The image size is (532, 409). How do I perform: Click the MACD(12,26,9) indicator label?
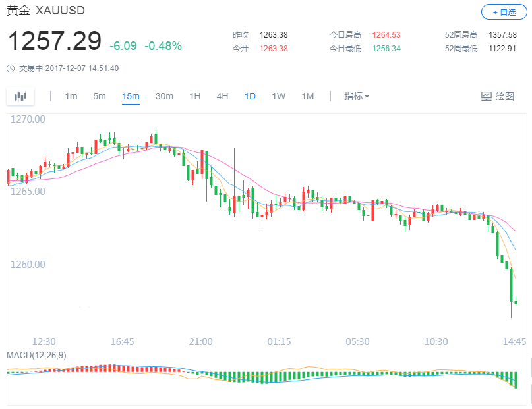click(36, 356)
